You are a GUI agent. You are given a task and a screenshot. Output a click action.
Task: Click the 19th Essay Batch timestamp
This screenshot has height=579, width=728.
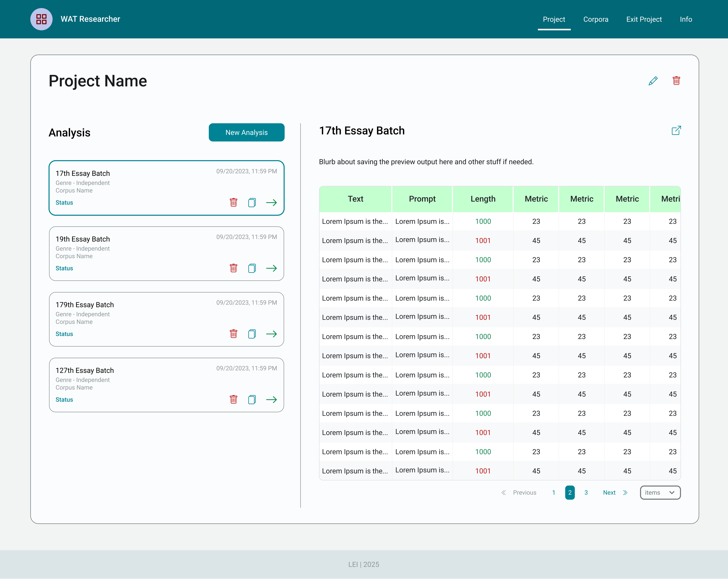click(247, 237)
